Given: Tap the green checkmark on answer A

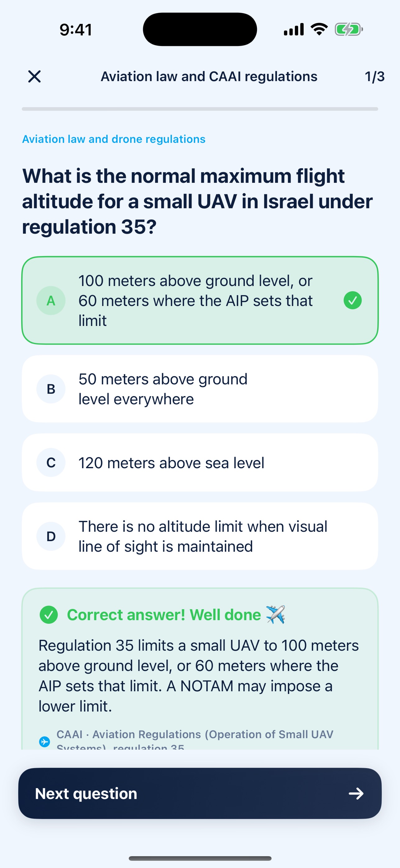Looking at the screenshot, I should (352, 300).
